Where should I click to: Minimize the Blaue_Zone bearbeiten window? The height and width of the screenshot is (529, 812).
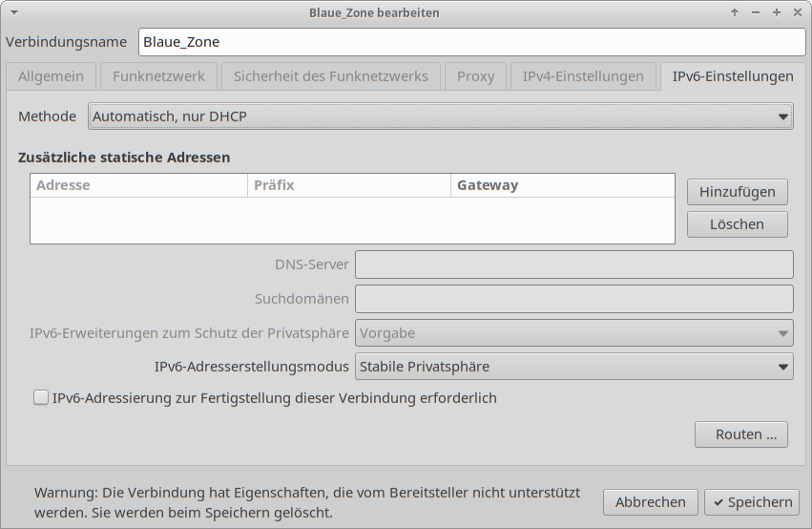756,12
